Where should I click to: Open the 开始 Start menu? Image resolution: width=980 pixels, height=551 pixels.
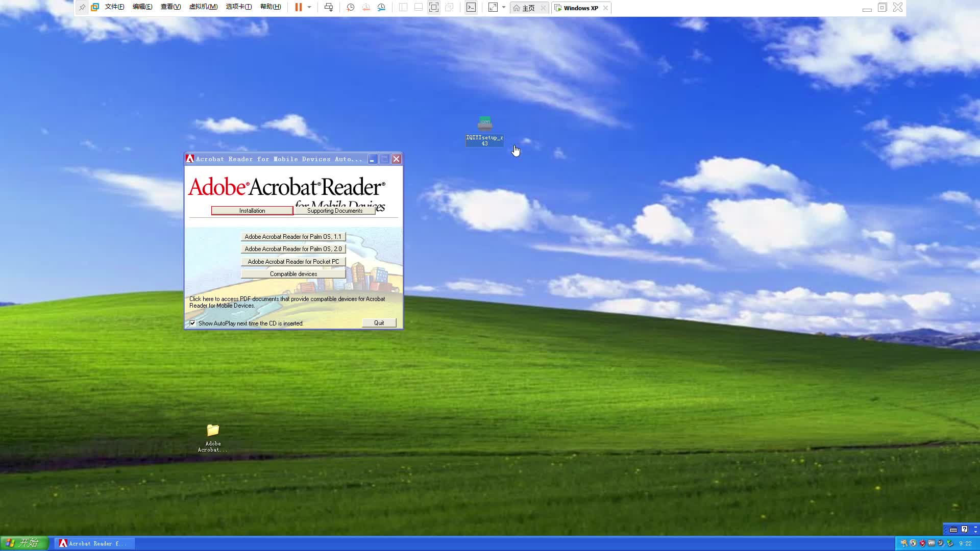click(24, 543)
